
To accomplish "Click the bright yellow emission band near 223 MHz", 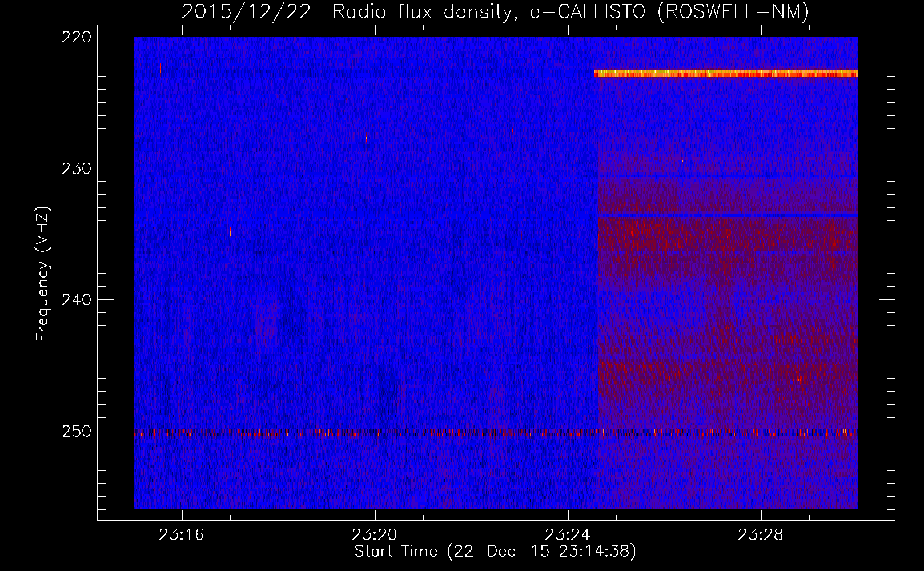I will pos(726,73).
